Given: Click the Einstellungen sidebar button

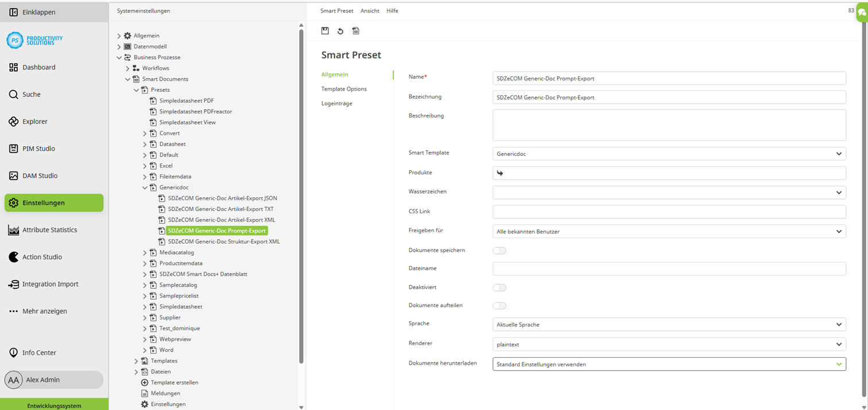Looking at the screenshot, I should (54, 202).
